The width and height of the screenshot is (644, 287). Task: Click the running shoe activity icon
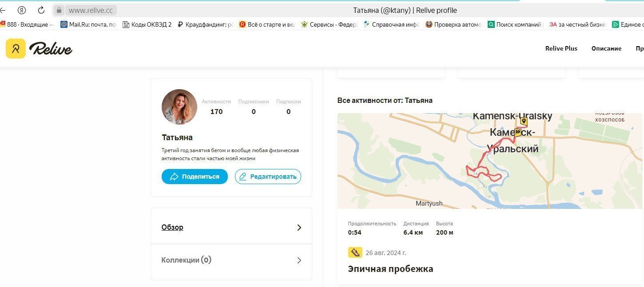click(x=355, y=252)
